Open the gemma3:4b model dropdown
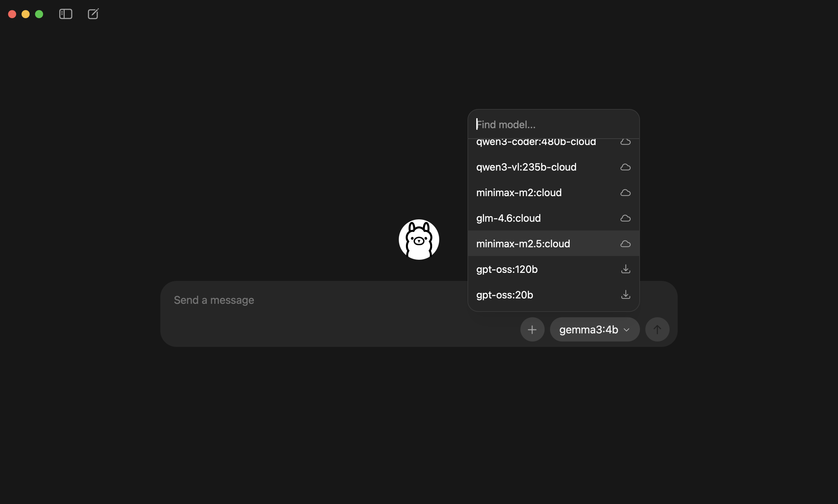 594,329
